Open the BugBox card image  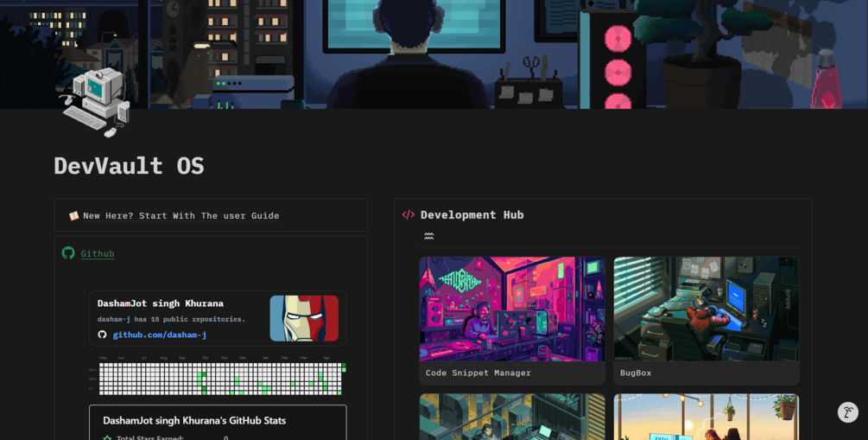coord(706,309)
